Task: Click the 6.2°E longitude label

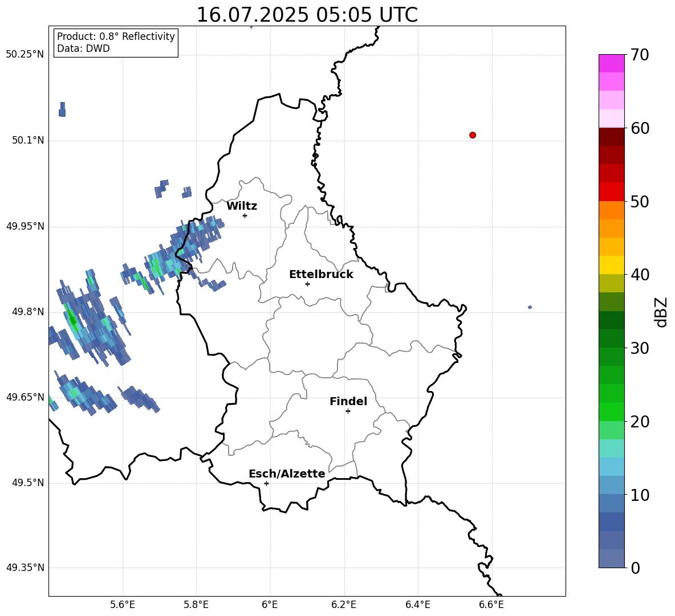Action: pos(344,605)
